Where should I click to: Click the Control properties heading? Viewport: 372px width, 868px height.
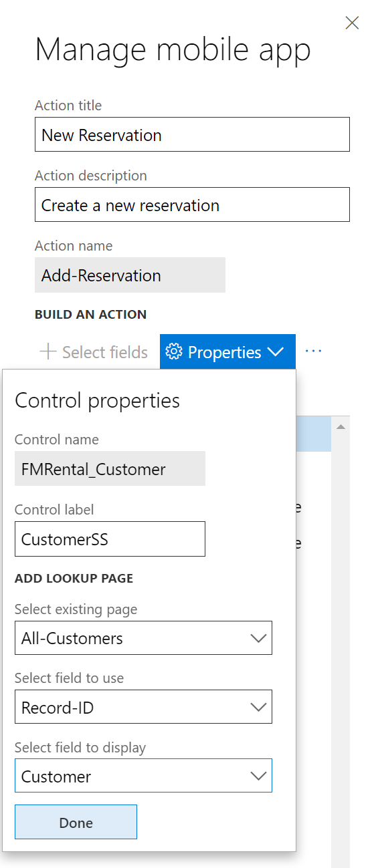tap(98, 400)
